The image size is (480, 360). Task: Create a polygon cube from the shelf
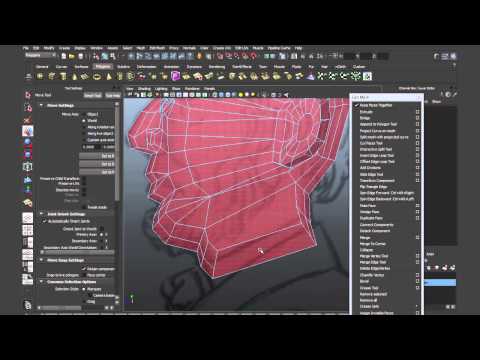51,76
